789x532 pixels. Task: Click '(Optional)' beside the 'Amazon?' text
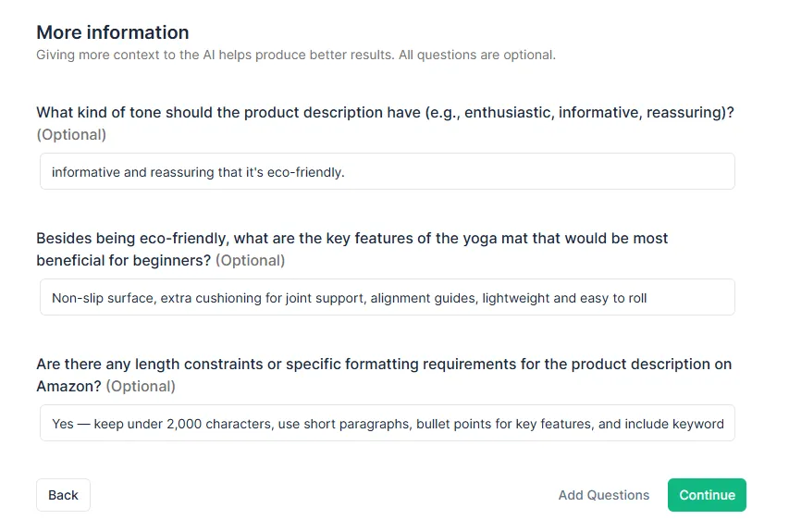coord(141,387)
